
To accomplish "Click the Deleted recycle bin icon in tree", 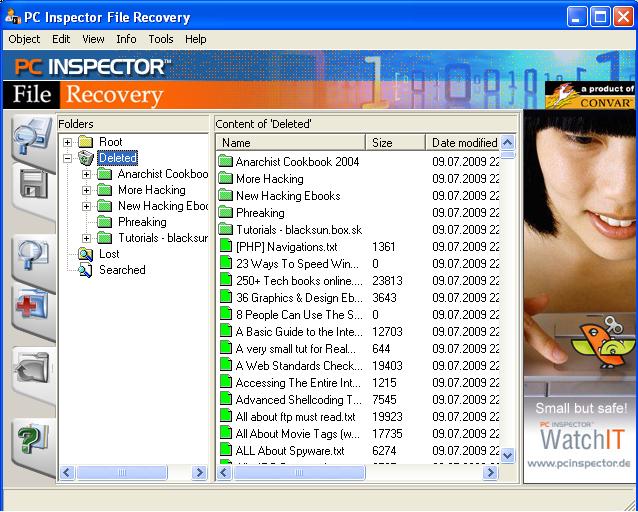I will 85,158.
